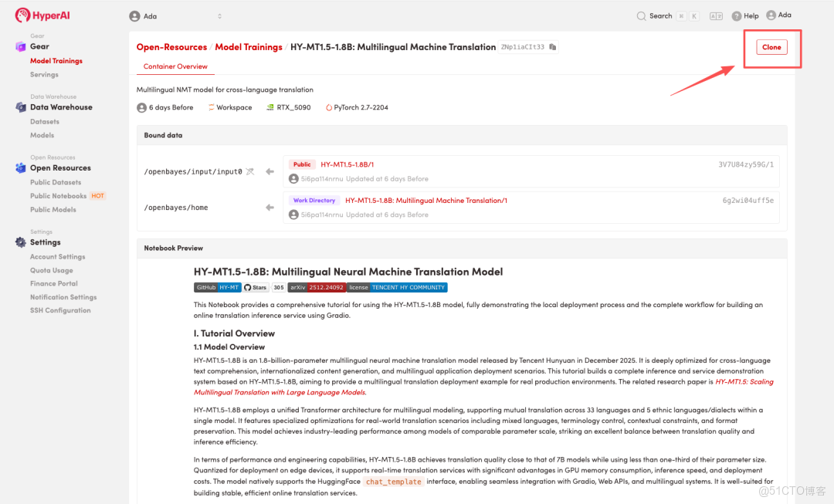Open Notification Settings
Screen dimensions: 834x504
[x=63, y=296]
